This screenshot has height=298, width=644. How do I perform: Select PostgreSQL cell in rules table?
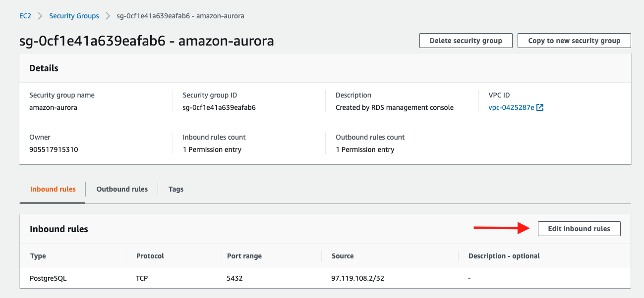tap(49, 278)
